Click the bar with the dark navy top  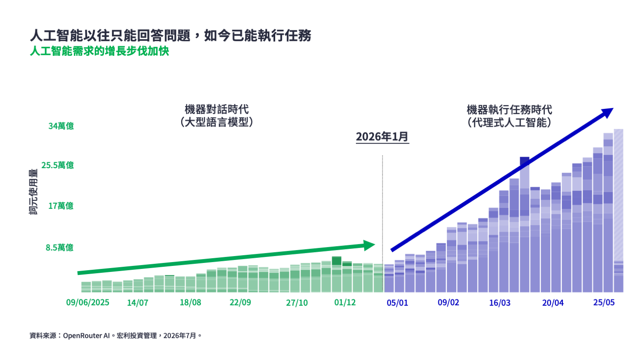click(525, 224)
